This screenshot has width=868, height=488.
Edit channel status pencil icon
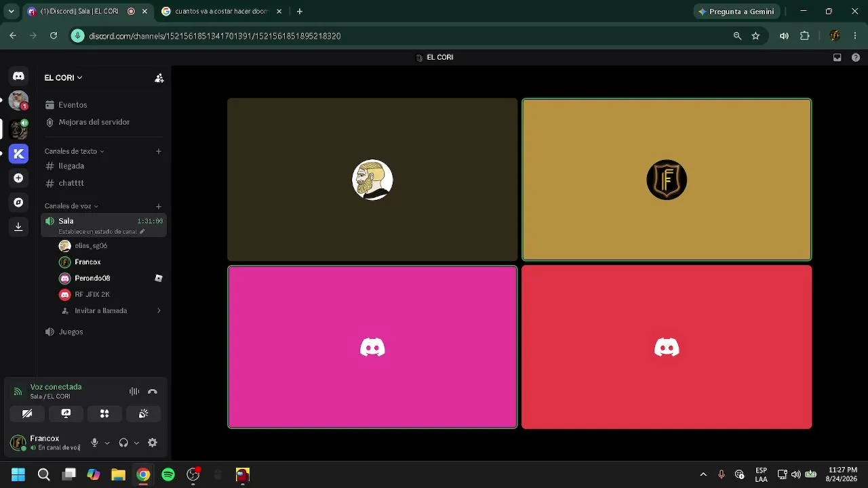(142, 232)
